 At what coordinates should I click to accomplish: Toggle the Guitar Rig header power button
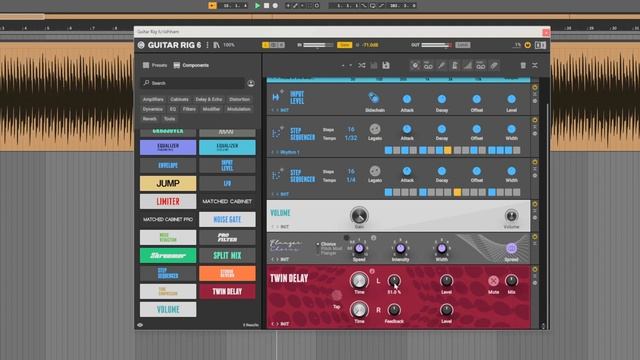point(527,45)
